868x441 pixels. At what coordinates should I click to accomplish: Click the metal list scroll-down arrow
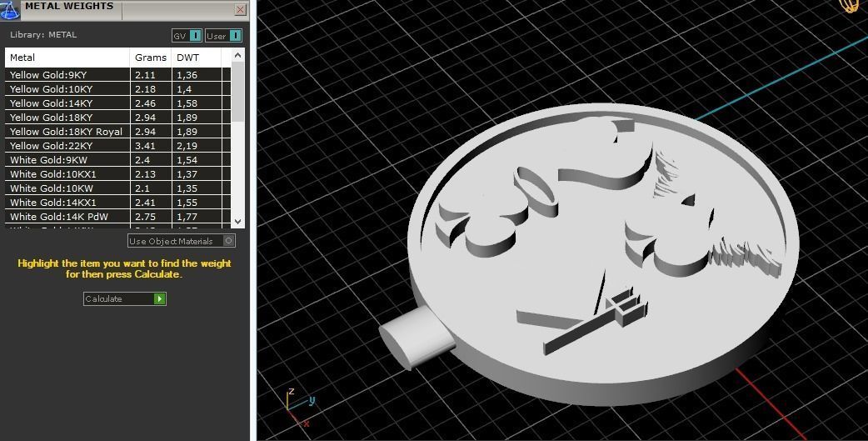[237, 221]
